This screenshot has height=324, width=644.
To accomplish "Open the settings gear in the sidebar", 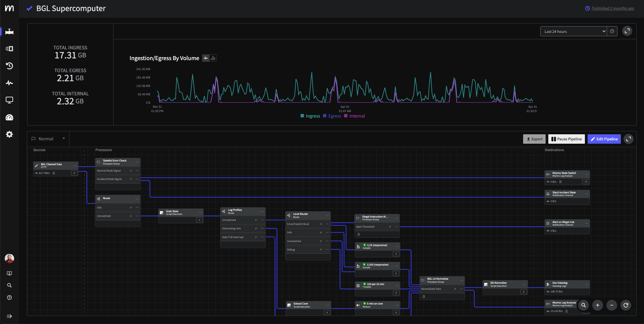I will pyautogui.click(x=9, y=134).
